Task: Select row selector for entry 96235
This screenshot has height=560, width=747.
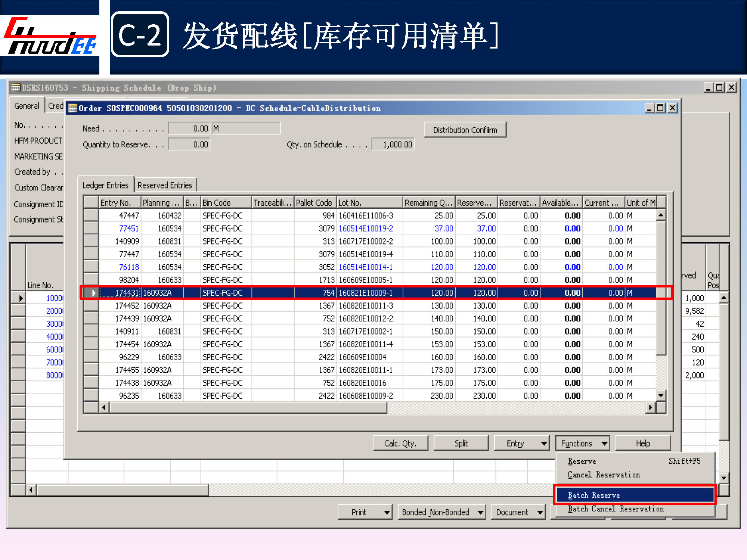Action: (91, 395)
